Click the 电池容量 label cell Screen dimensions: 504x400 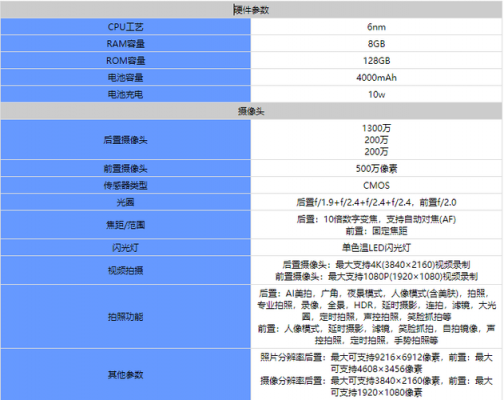tap(126, 78)
